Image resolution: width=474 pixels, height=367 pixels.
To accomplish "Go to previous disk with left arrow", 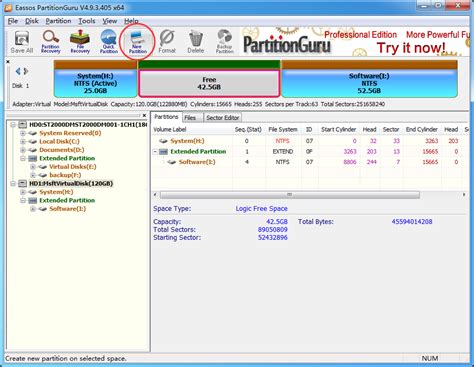I will pyautogui.click(x=18, y=71).
